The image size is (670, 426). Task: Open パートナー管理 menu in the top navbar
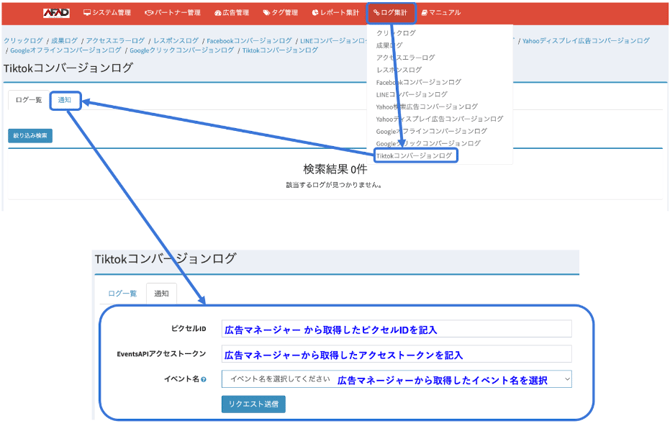click(172, 13)
